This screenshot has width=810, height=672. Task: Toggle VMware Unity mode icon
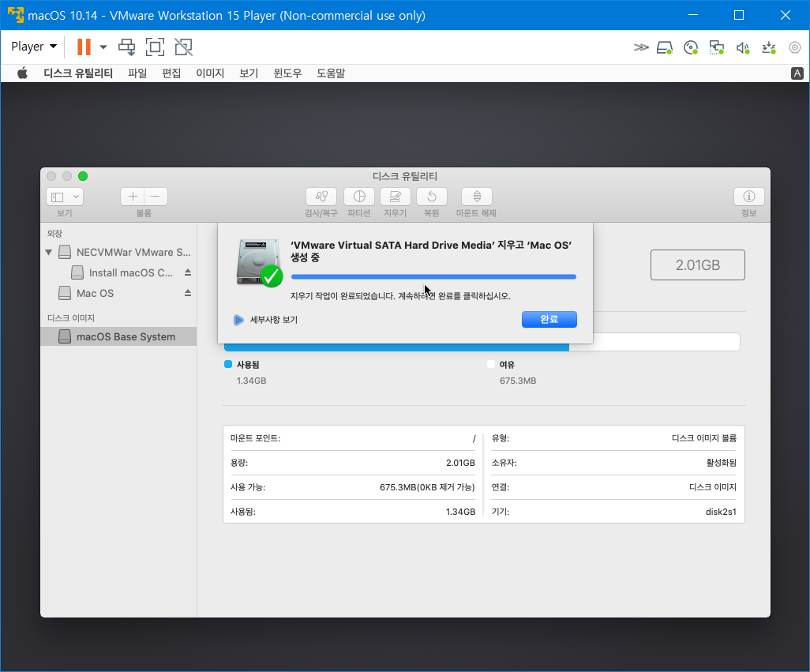pos(183,47)
